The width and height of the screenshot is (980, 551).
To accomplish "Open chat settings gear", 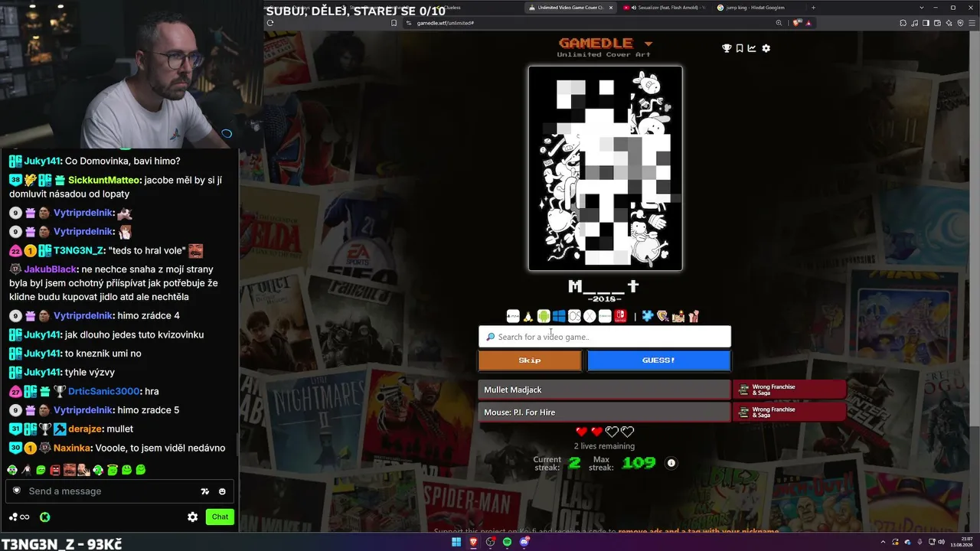I will point(192,517).
